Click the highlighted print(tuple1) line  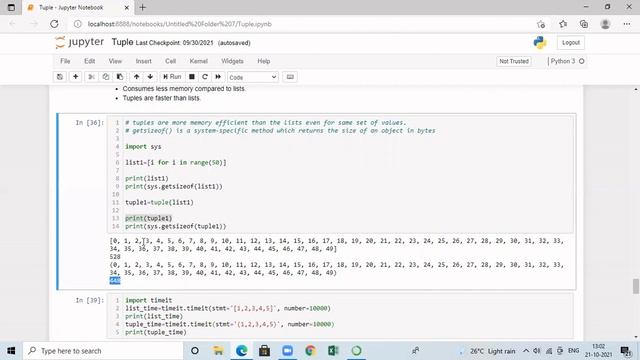pos(149,218)
